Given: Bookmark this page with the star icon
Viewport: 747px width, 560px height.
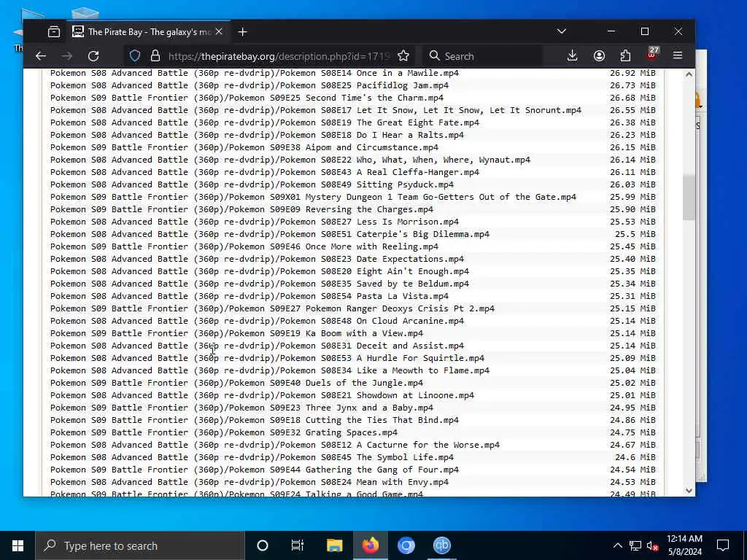Looking at the screenshot, I should tap(403, 56).
